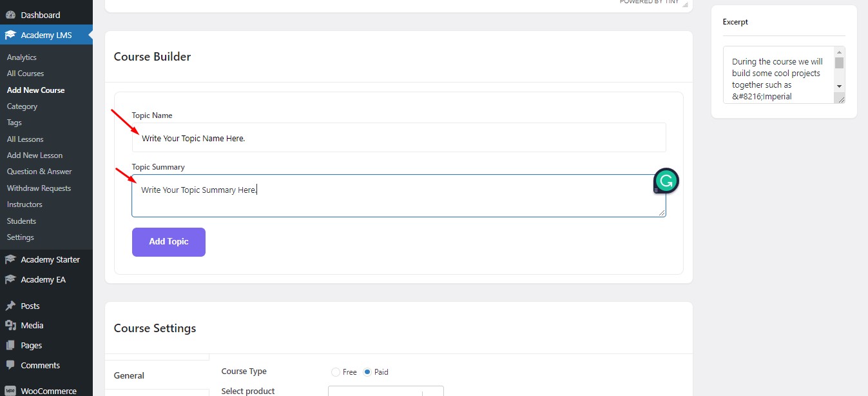This screenshot has width=868, height=396.
Task: Open Add New Lesson
Action: 35,155
